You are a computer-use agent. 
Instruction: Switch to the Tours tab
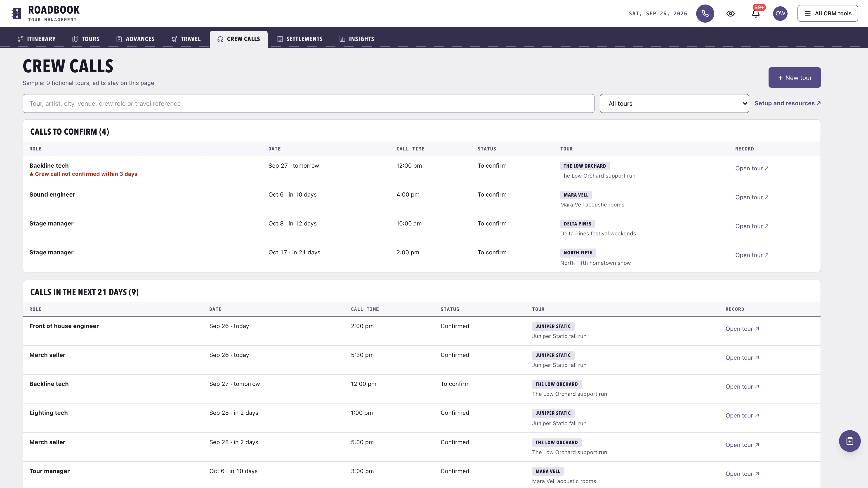86,39
